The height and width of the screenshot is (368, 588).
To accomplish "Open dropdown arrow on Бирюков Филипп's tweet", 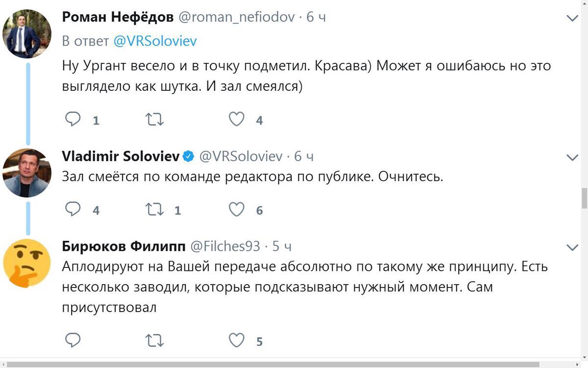I will tap(572, 247).
